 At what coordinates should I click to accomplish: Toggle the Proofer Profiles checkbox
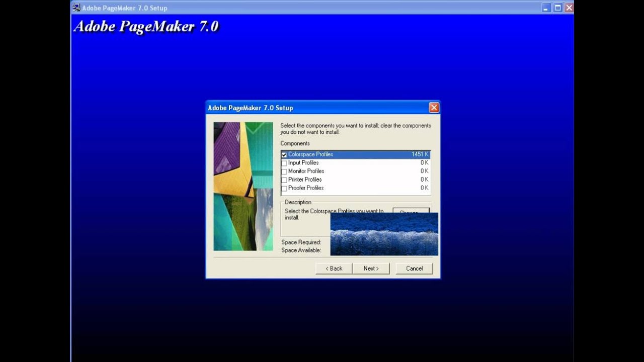[284, 189]
